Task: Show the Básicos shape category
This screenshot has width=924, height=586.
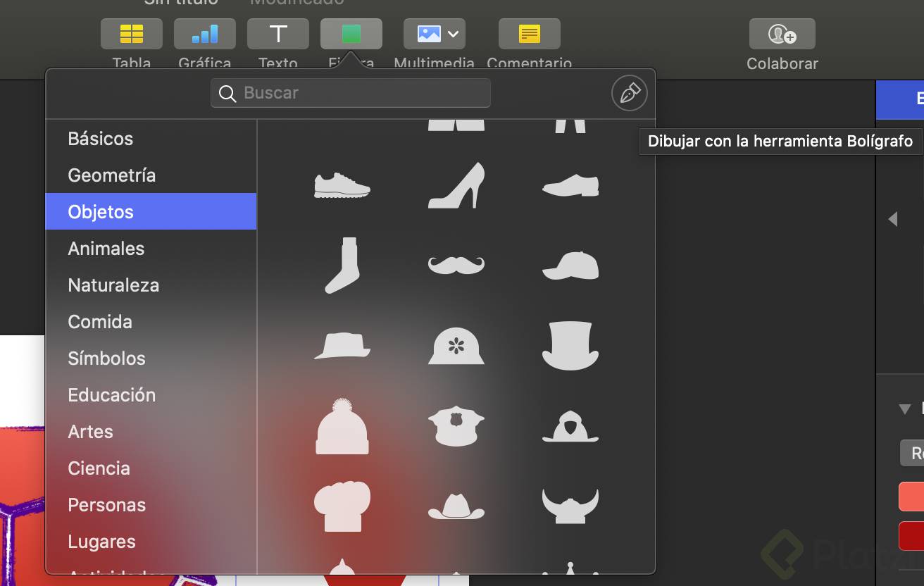Action: click(x=151, y=138)
